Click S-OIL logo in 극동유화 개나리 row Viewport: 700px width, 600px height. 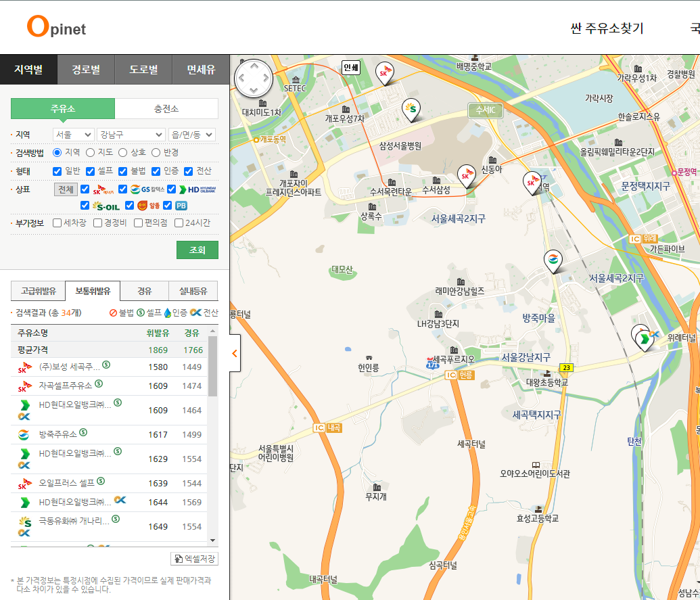(x=25, y=522)
